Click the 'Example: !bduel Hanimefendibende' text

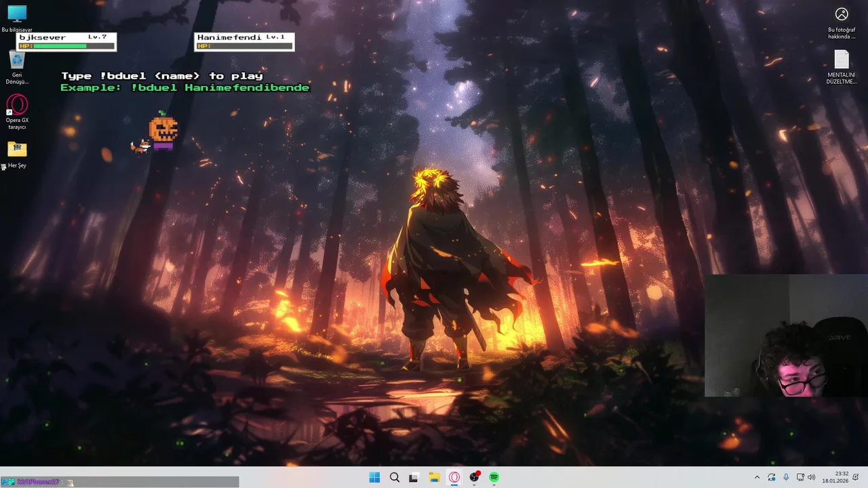pos(185,87)
